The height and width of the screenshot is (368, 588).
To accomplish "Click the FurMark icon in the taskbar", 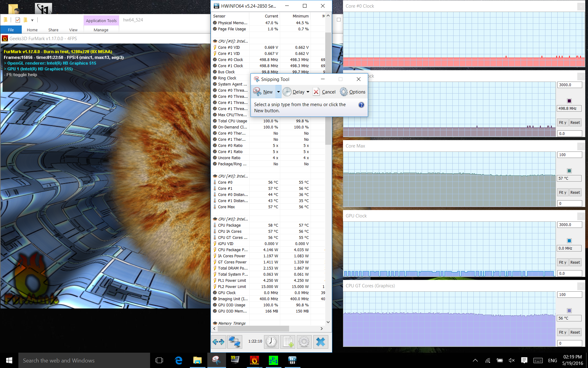I will 254,360.
